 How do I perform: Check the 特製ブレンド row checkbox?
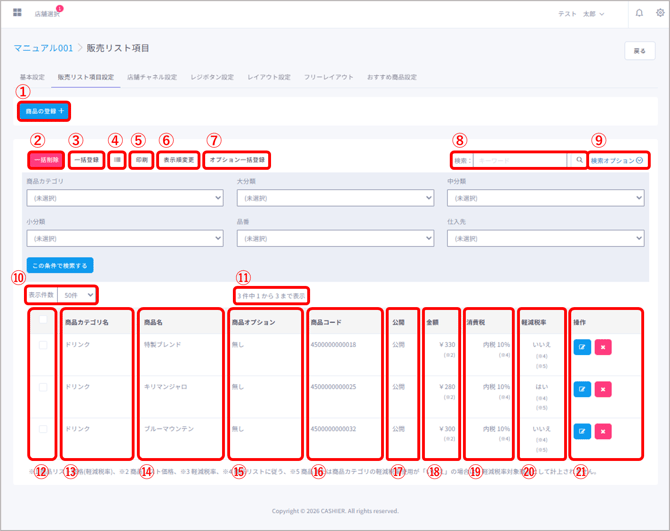click(x=43, y=345)
